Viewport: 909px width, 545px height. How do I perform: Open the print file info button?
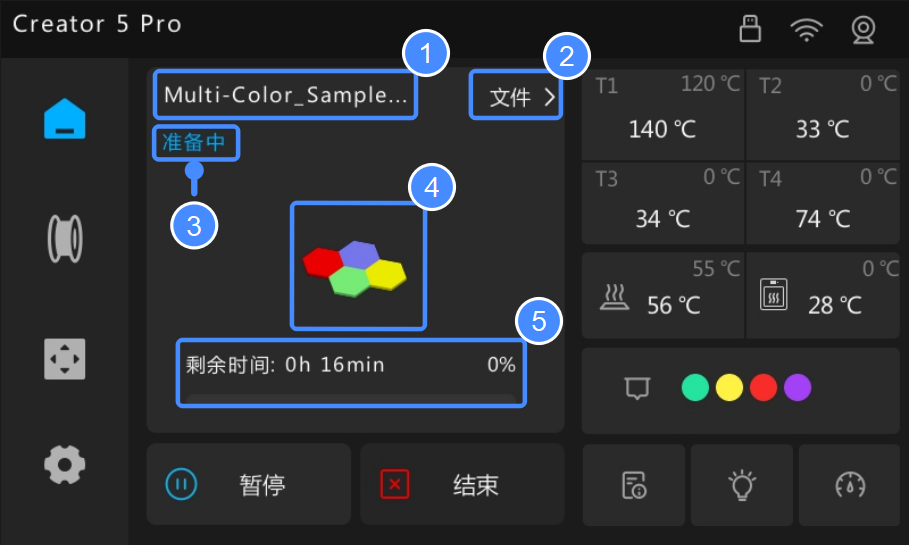(634, 485)
